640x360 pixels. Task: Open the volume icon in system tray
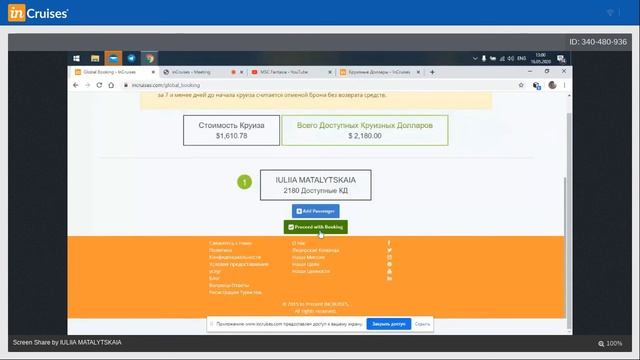coord(511,58)
